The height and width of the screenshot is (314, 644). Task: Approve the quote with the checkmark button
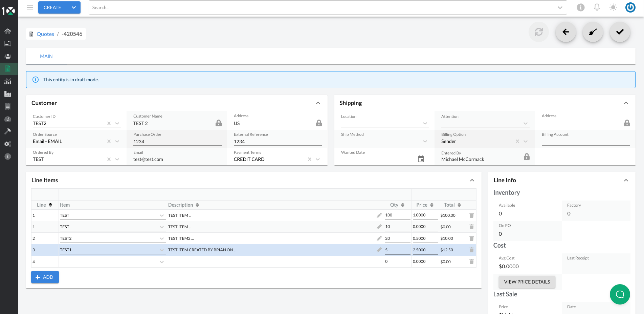pos(620,32)
